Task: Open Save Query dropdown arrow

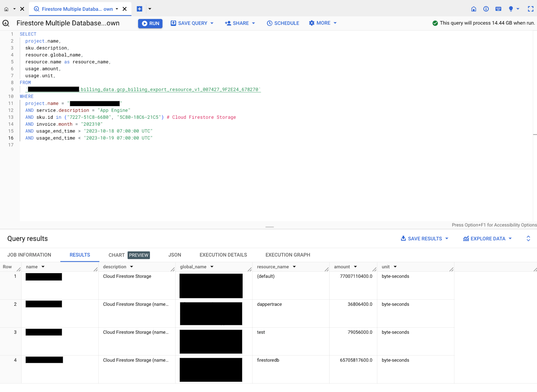Action: click(212, 23)
